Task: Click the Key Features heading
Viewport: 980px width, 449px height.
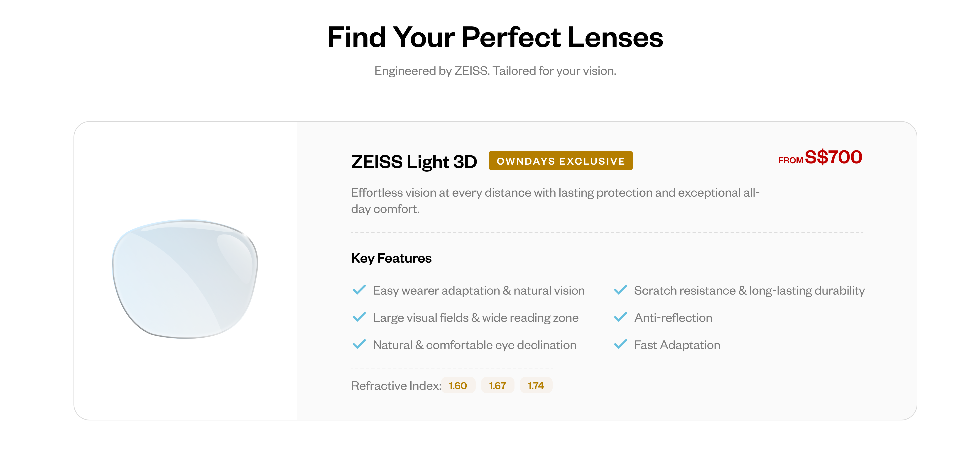Action: click(x=391, y=258)
